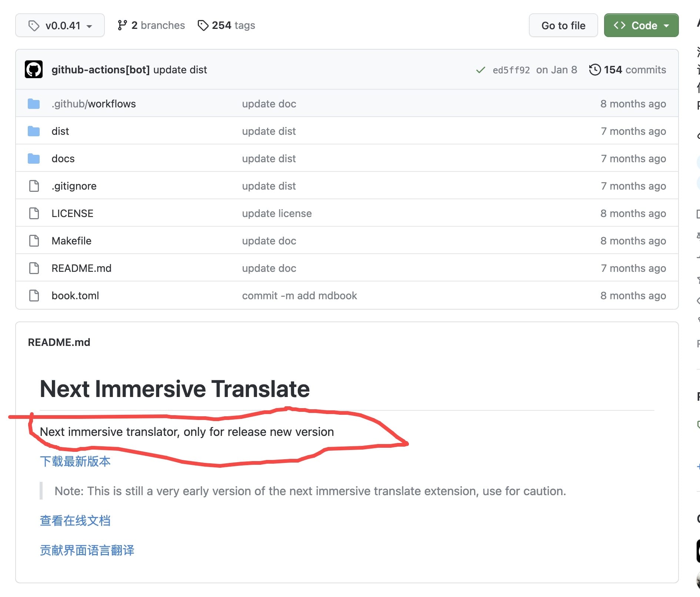Click the green checkmark build status icon

coord(481,70)
